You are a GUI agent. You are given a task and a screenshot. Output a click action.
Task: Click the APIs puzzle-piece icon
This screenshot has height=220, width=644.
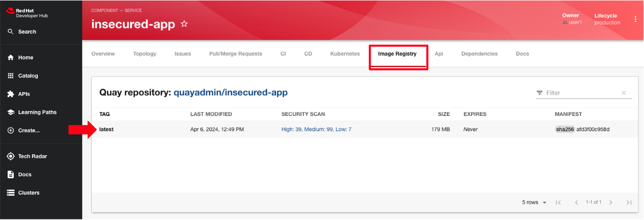tap(11, 94)
